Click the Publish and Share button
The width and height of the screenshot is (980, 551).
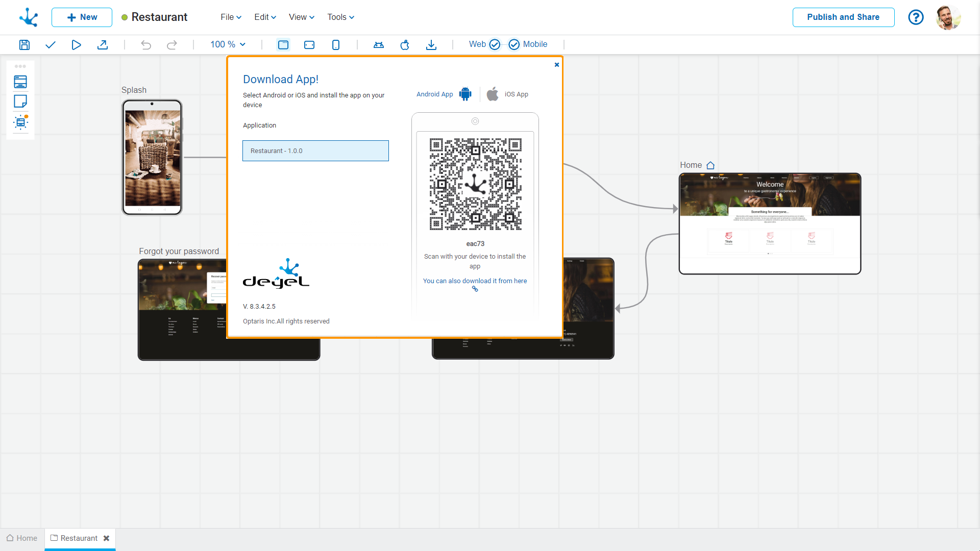[843, 17]
